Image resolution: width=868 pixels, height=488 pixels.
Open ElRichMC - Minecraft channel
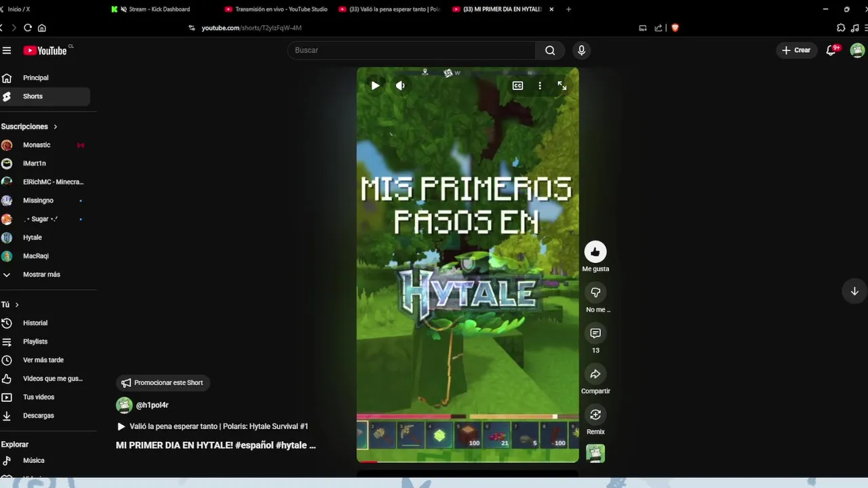(45, 182)
